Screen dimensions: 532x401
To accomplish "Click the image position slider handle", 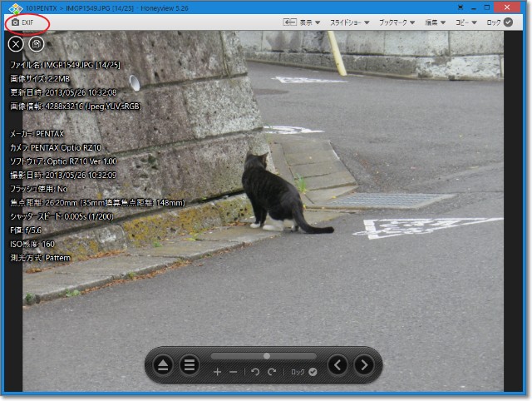I will click(x=266, y=356).
